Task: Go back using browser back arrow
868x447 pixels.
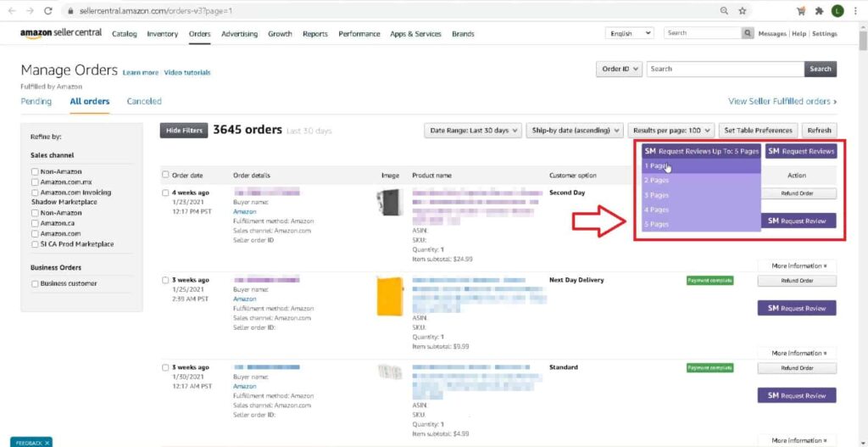Action: 12,10
